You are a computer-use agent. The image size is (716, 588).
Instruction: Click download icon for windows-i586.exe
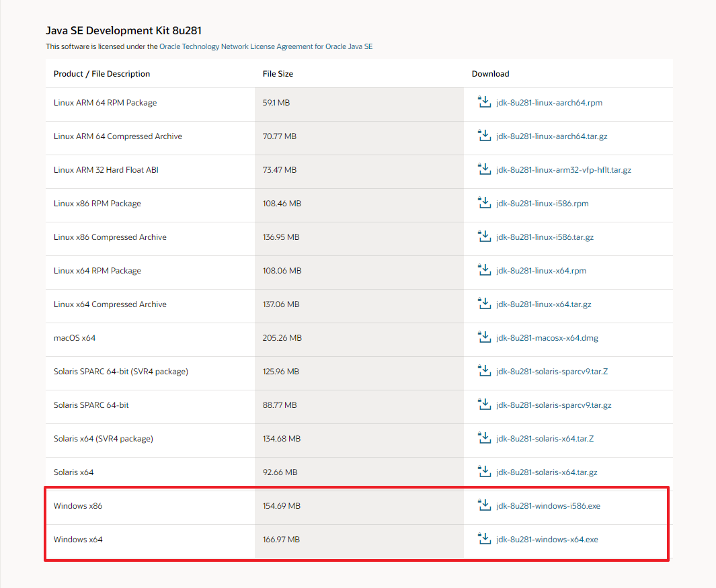click(484, 505)
